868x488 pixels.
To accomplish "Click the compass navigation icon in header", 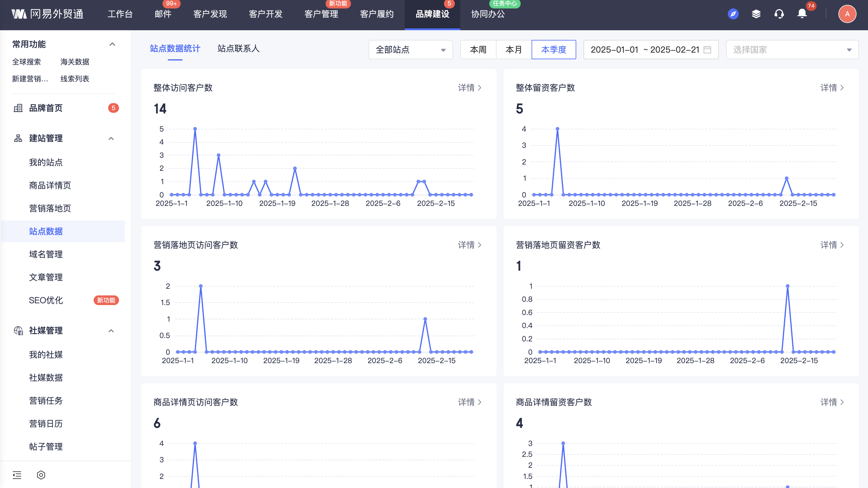I will (x=733, y=14).
